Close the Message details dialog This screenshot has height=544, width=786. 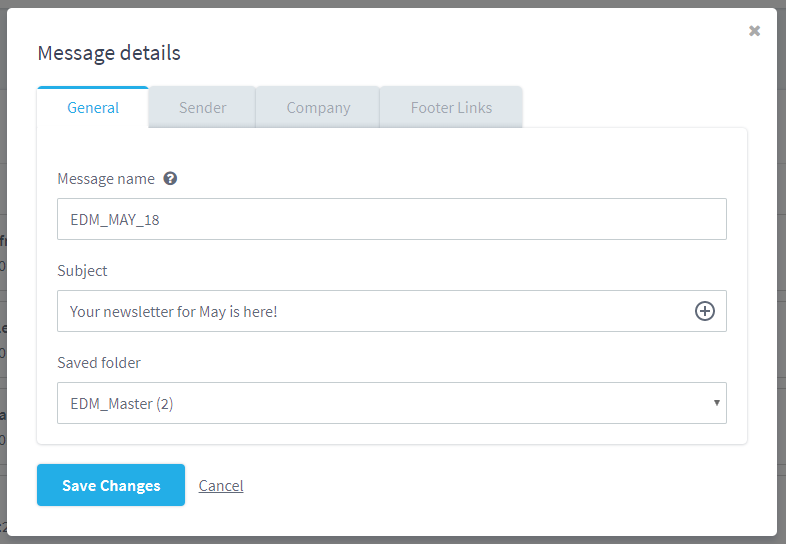pyautogui.click(x=754, y=31)
